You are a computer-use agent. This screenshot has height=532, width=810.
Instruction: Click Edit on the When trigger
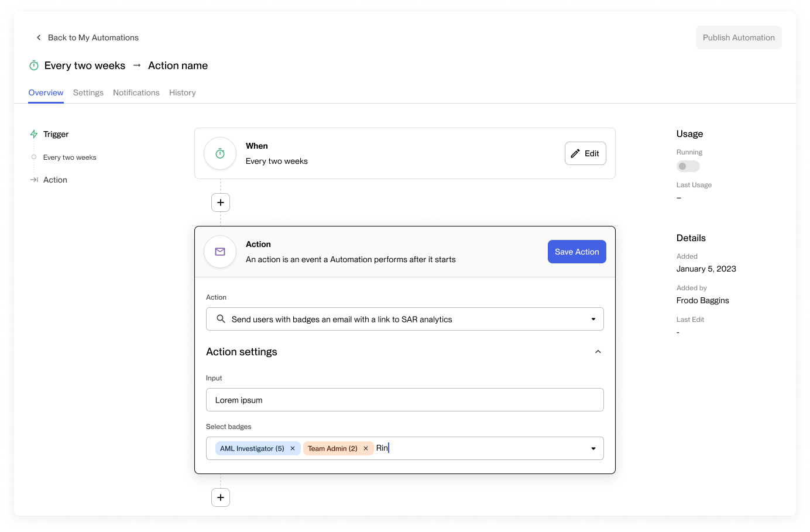(x=585, y=153)
